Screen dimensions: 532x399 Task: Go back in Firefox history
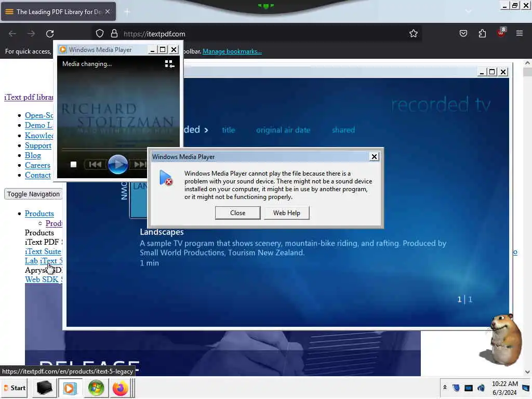(x=12, y=34)
